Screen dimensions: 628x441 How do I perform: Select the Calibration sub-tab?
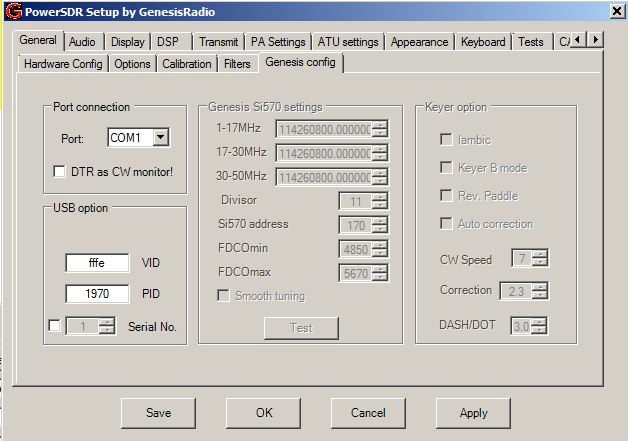pyautogui.click(x=187, y=64)
